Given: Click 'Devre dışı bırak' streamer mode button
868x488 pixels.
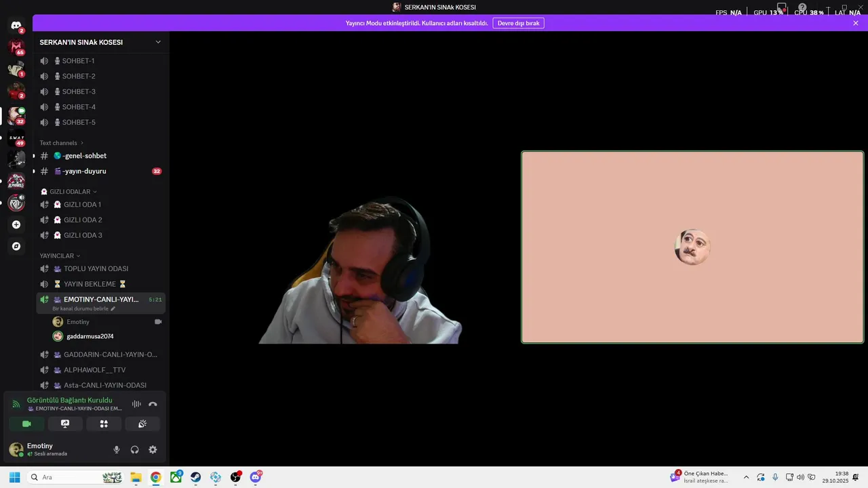Looking at the screenshot, I should click(518, 23).
